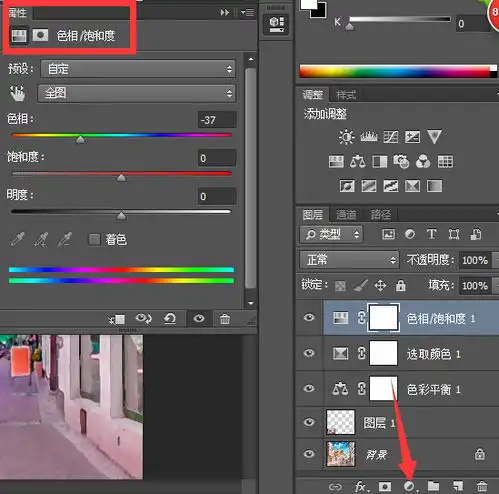Add a Channel Mixer adjustment
The width and height of the screenshot is (499, 494).
(423, 162)
